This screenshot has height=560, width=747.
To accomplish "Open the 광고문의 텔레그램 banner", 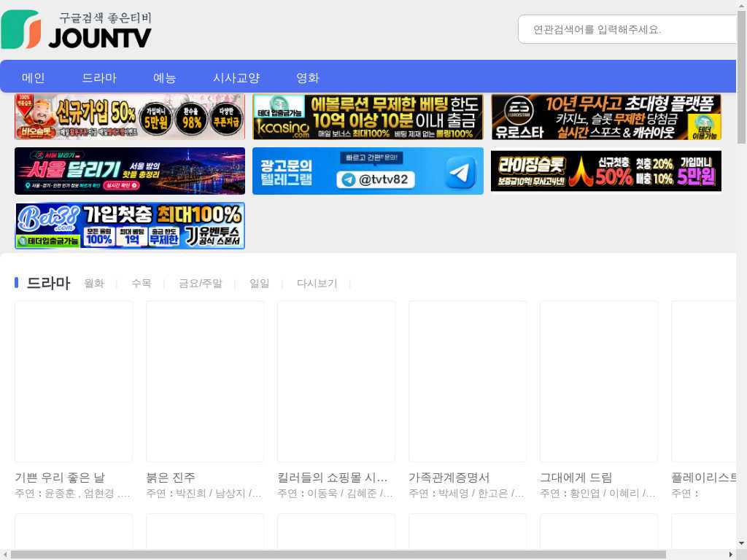I will (368, 171).
